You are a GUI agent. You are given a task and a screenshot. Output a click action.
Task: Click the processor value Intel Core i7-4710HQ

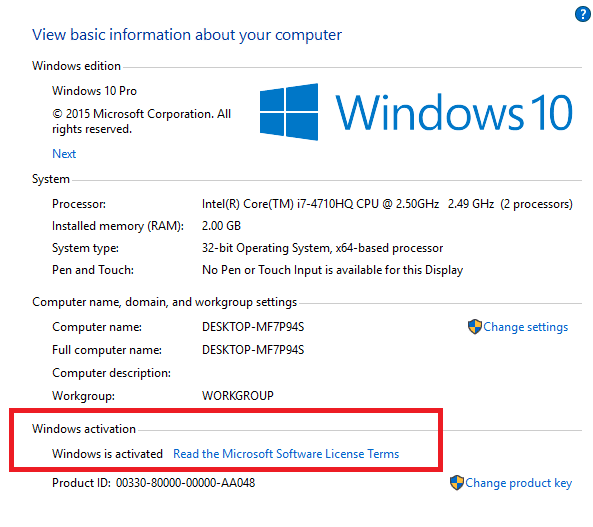point(387,204)
